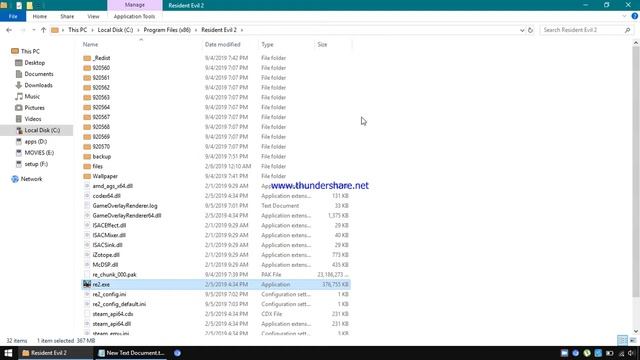Select the 920560 folder icon
Viewport: 640px width, 360px height.
coord(87,68)
